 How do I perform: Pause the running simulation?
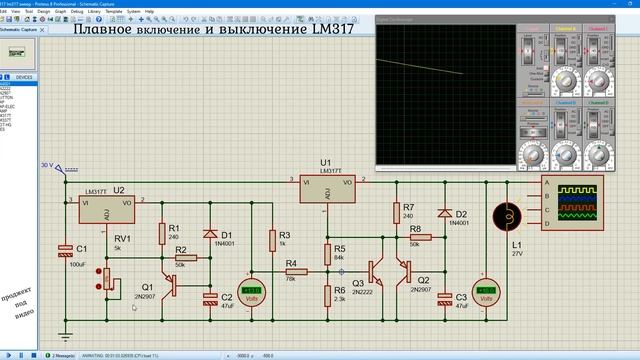click(x=21, y=356)
